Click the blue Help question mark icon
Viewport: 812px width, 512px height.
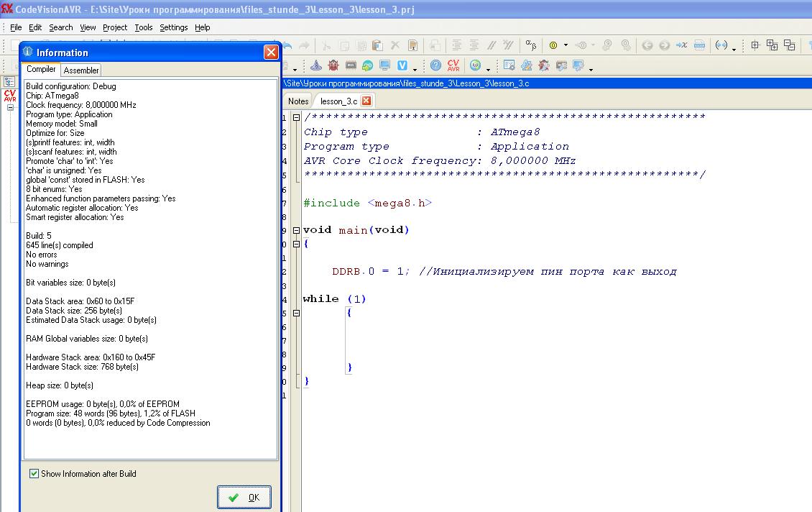(435, 65)
